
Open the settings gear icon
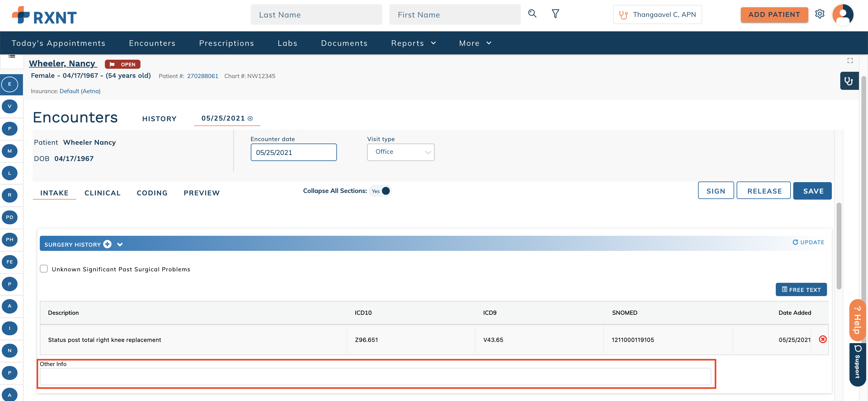[819, 14]
